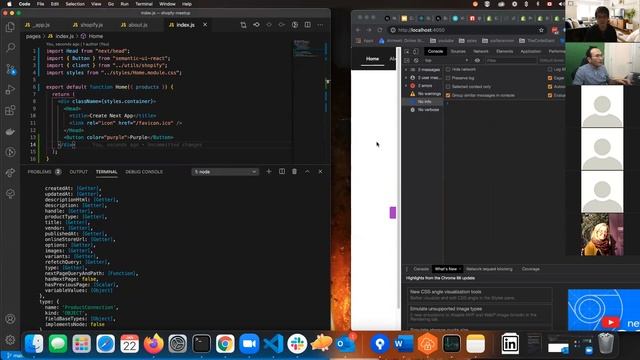Kill terminal with trash icon
The height and width of the screenshot is (360, 640).
[x=294, y=171]
